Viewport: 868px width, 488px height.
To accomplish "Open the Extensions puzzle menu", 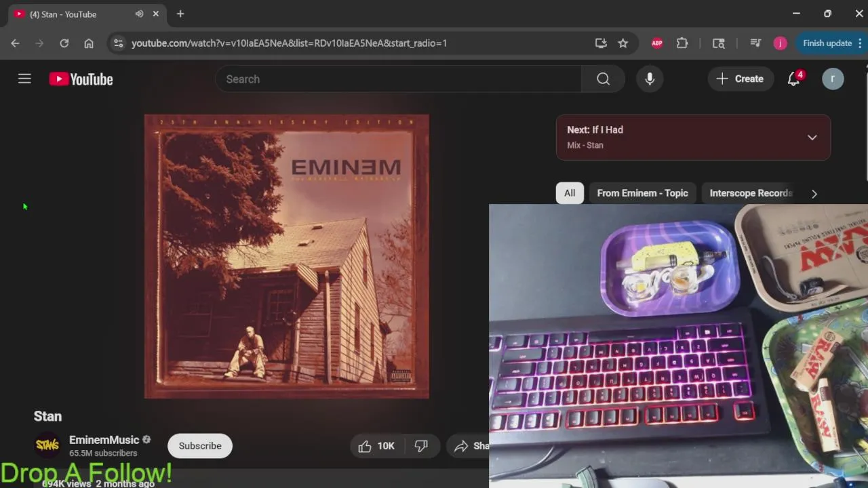I will (682, 43).
